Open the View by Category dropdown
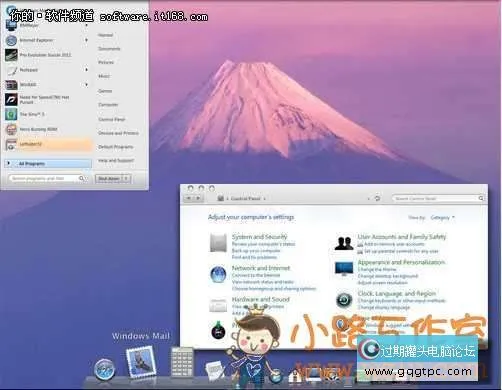This screenshot has height=390, width=502. point(442,218)
